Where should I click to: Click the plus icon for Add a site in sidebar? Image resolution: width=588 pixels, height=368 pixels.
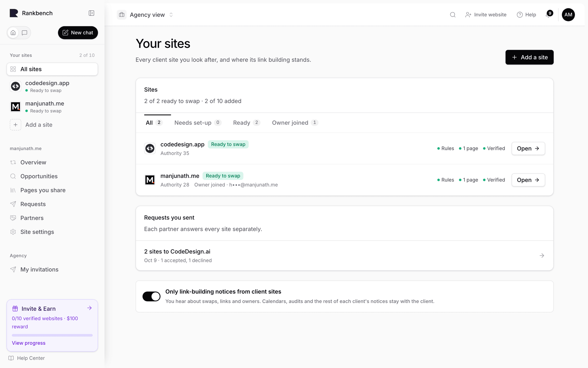tap(16, 125)
